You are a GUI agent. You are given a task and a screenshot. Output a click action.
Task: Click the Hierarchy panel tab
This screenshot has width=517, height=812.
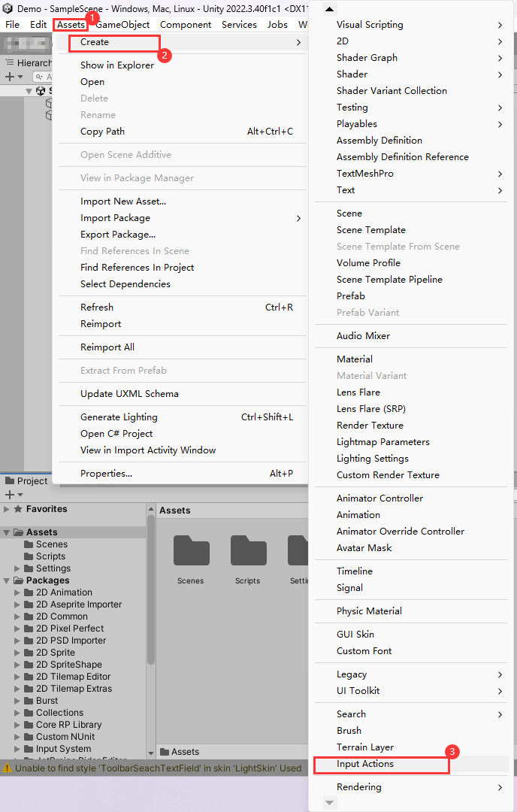[x=28, y=63]
